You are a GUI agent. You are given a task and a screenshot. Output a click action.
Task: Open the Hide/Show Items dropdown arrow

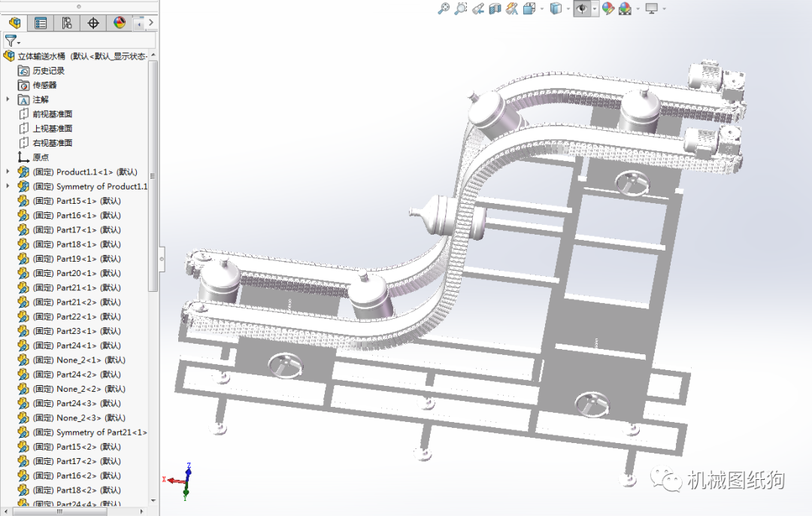click(x=594, y=8)
